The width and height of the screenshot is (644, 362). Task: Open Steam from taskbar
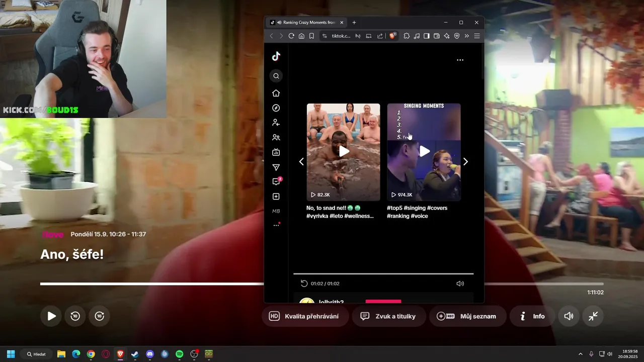tap(135, 354)
